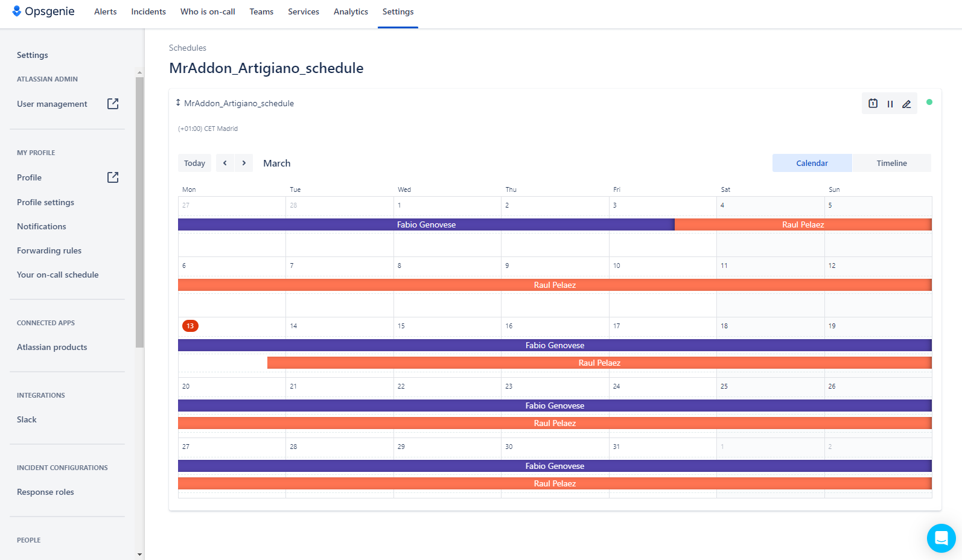Click the sidebar vertical scrollbar thumb
Screen dimensions: 962x560
point(139,212)
